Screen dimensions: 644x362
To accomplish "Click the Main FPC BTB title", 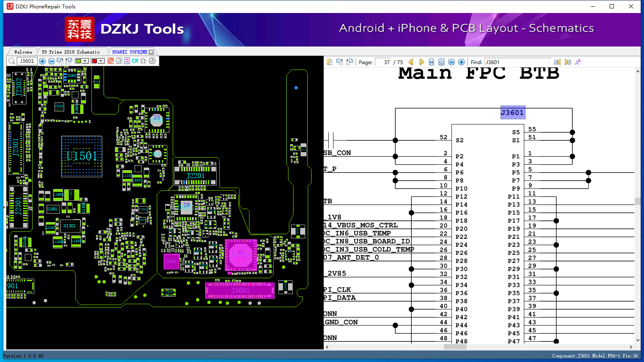I will (x=479, y=73).
